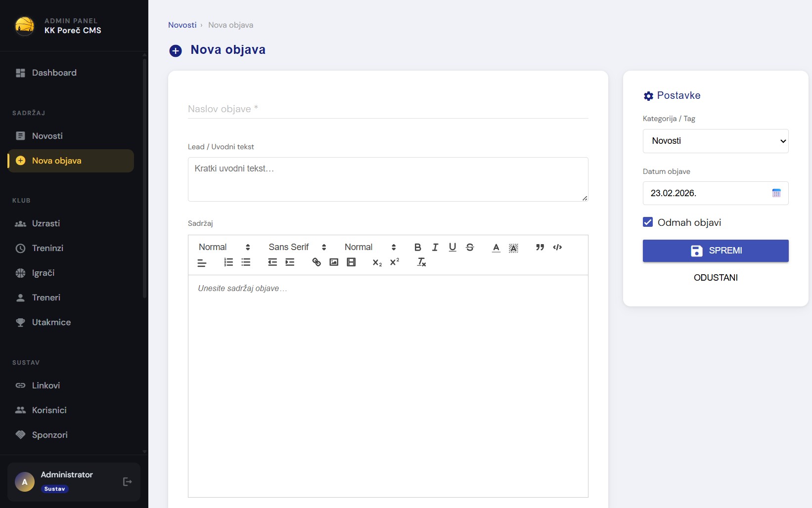Toggle the numbered list option
Viewport: 812px width, 508px height.
tap(228, 262)
